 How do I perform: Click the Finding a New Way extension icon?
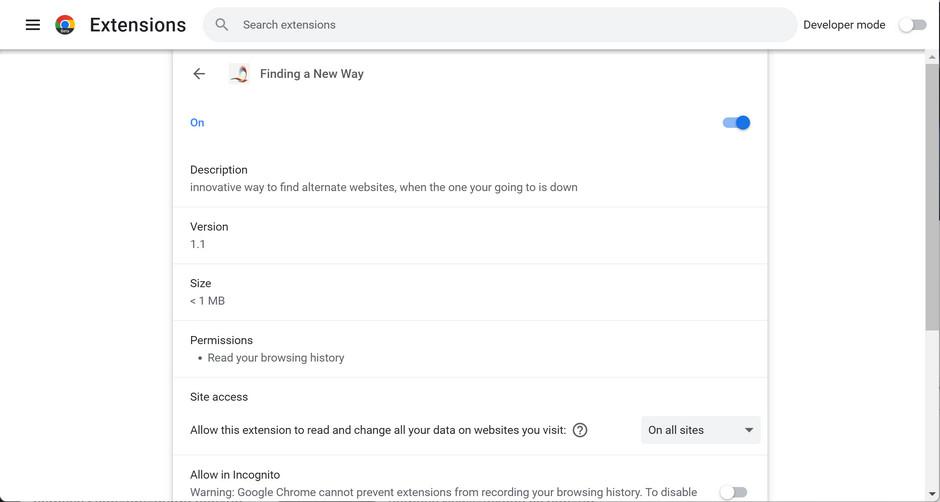(x=239, y=74)
